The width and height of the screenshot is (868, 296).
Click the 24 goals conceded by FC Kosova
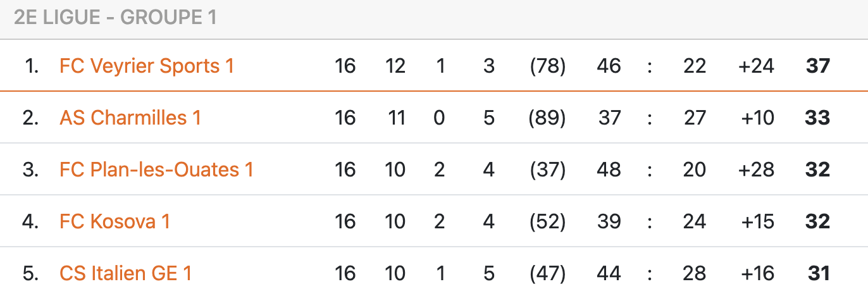(695, 221)
